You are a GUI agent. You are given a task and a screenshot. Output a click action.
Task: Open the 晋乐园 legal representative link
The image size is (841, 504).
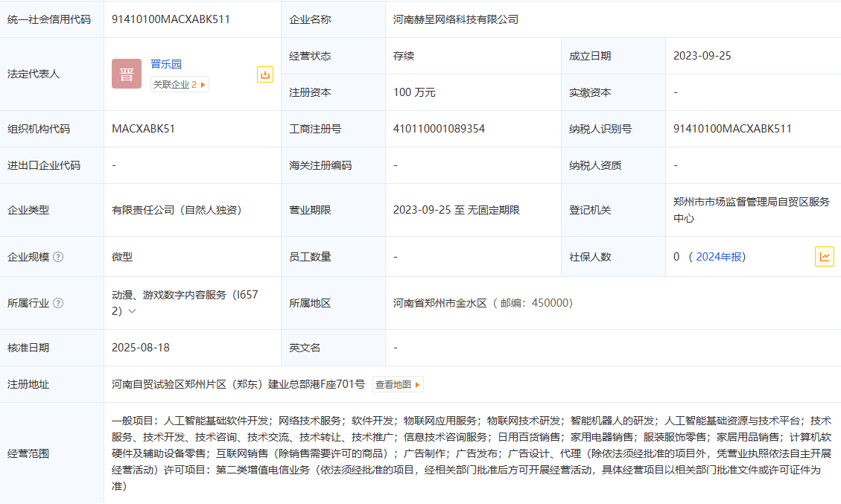[166, 64]
